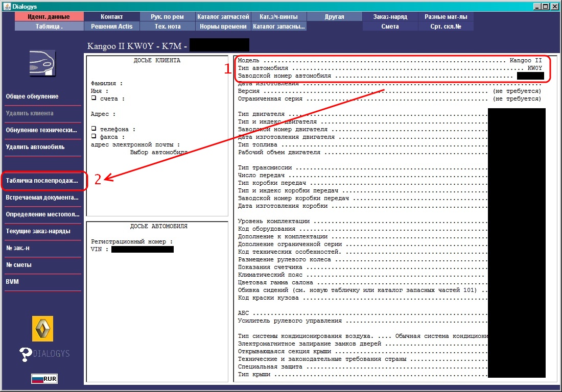
Task: Open Каталог запасны... tab
Action: [278, 26]
